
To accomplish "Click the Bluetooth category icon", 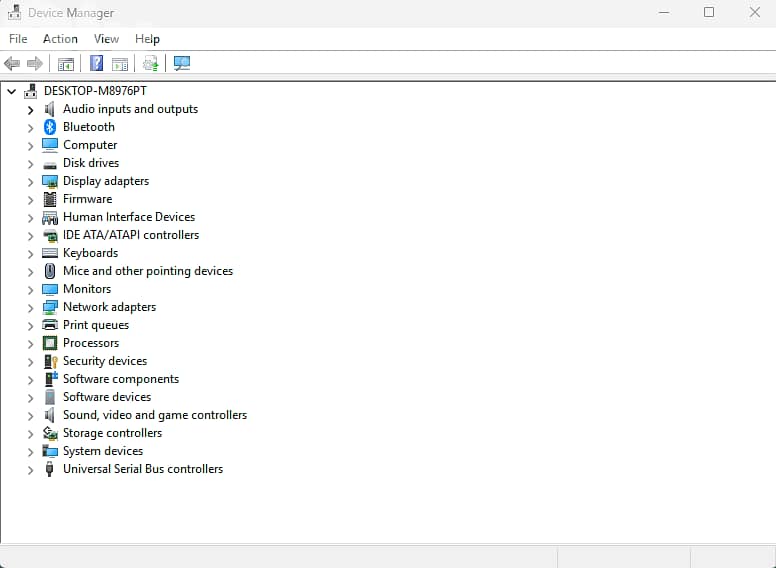I will (x=50, y=127).
